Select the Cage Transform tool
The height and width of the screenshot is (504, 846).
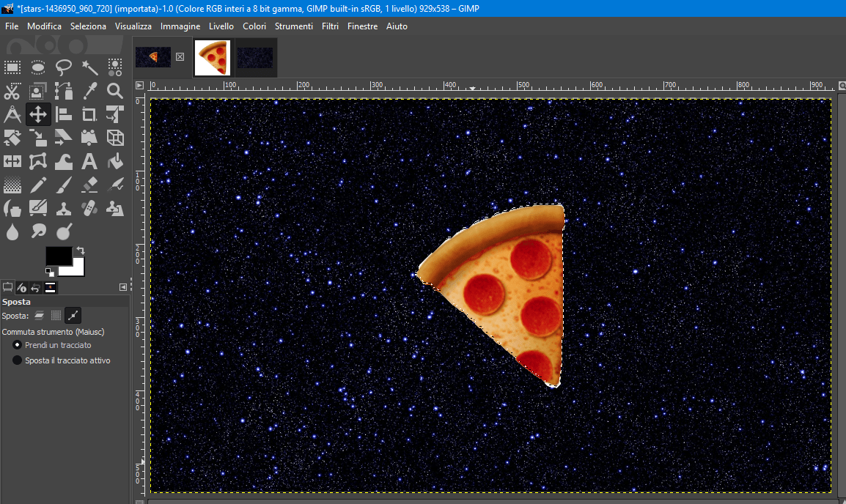coord(38,161)
